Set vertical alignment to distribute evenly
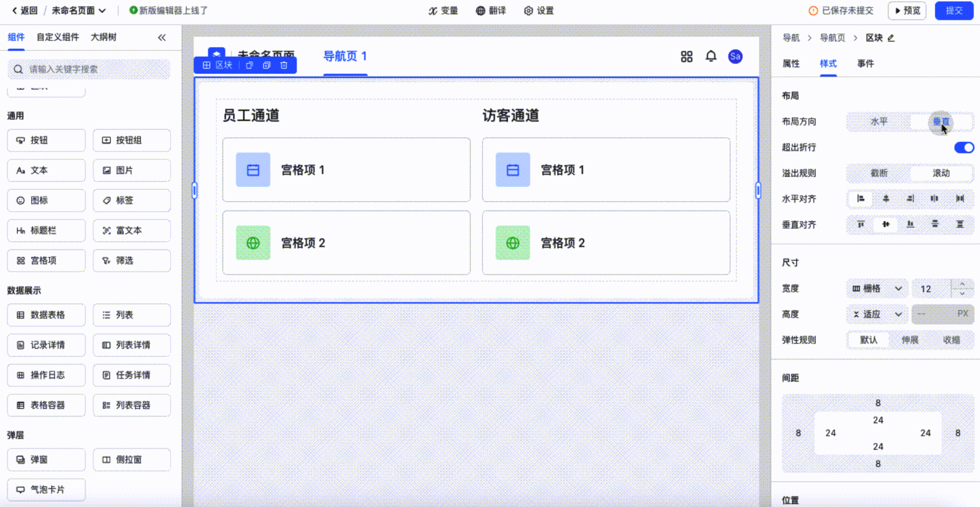 click(935, 225)
